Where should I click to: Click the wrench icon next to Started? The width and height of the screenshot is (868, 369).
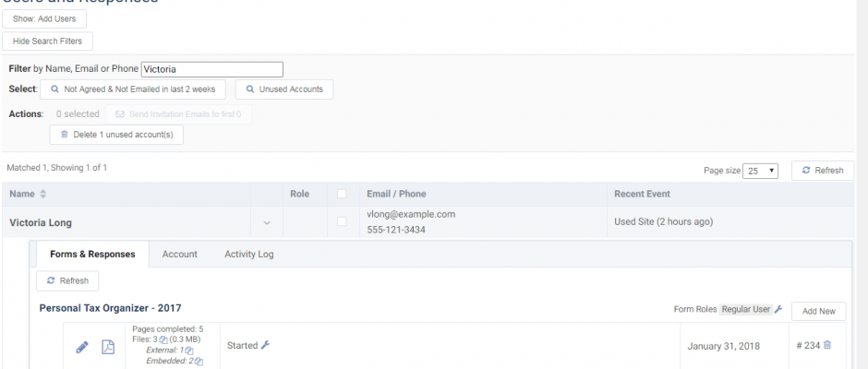pos(265,345)
